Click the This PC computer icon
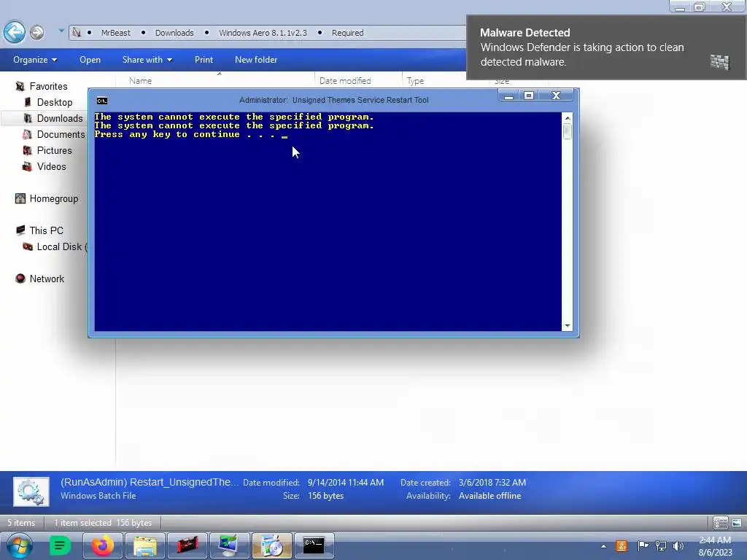Viewport: 747px width, 560px height. (20, 230)
